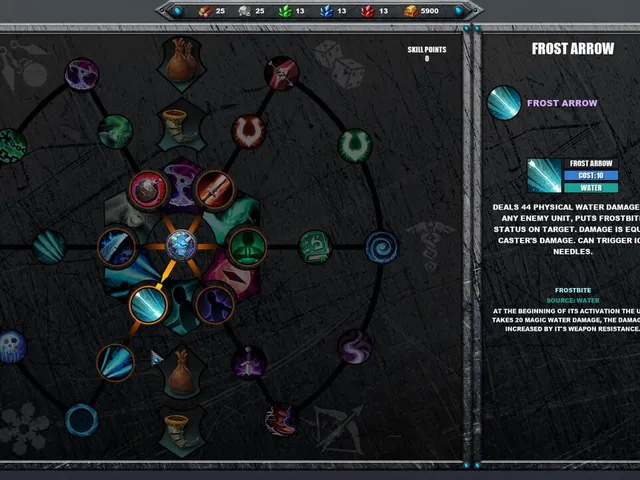Pick the green chains skill node
Image resolution: width=640 pixels, height=480 pixels.
pos(11,146)
